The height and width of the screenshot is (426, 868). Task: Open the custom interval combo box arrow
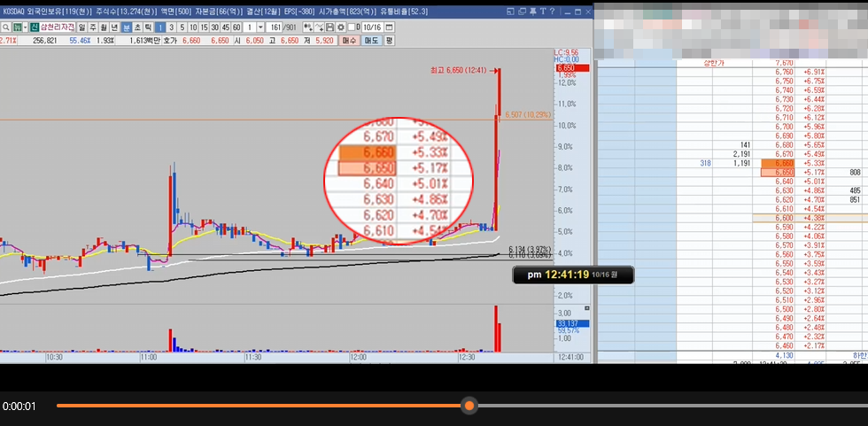pos(260,27)
